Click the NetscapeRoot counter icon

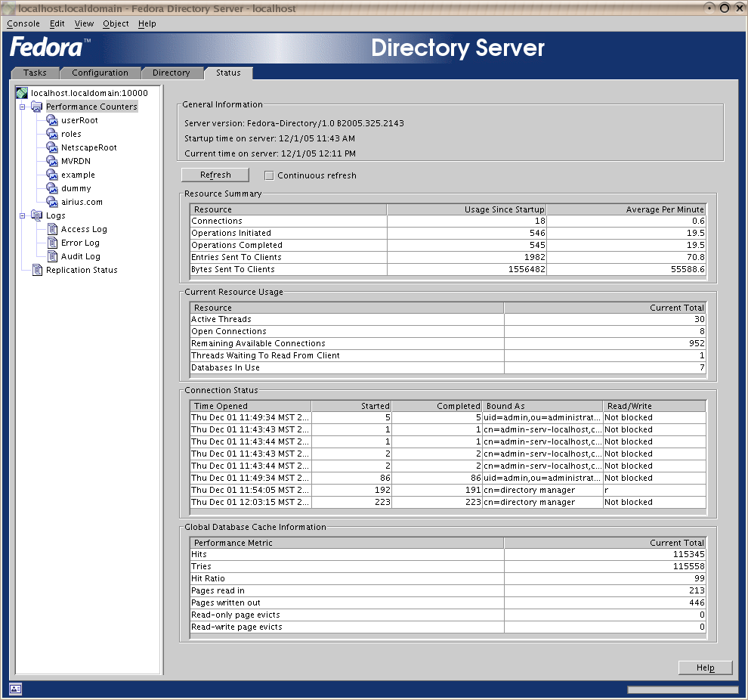point(52,147)
